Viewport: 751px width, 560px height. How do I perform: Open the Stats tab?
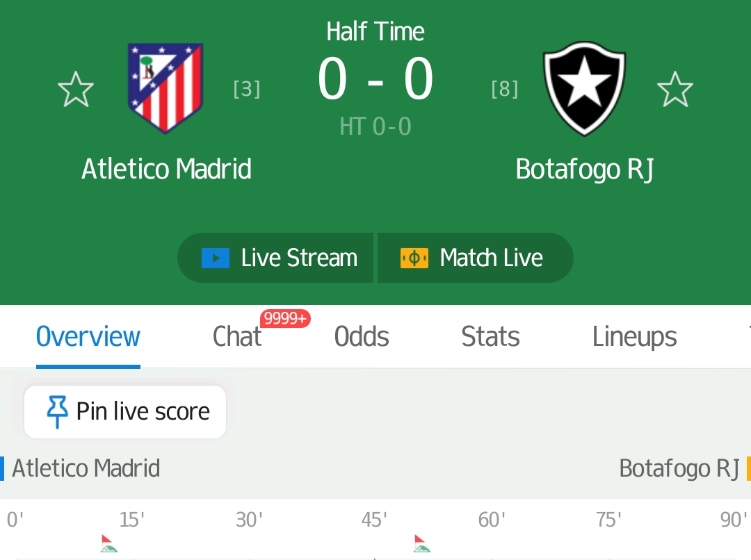(x=490, y=336)
